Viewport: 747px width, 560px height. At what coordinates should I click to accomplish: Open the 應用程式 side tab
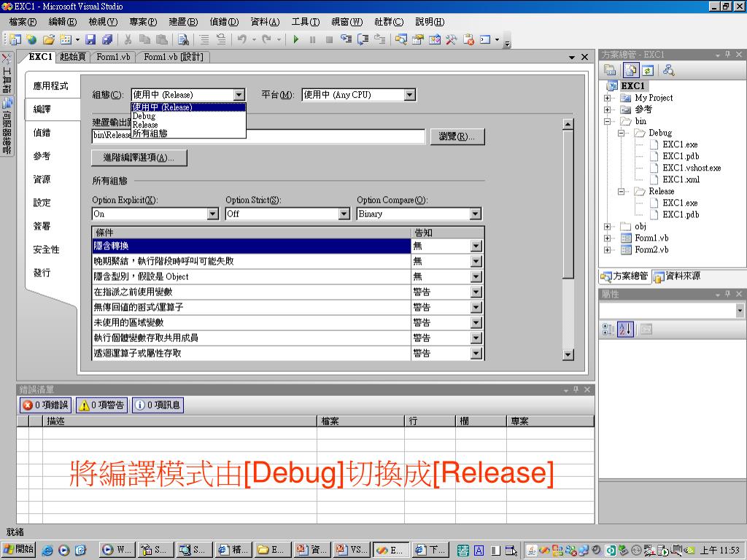pyautogui.click(x=51, y=86)
